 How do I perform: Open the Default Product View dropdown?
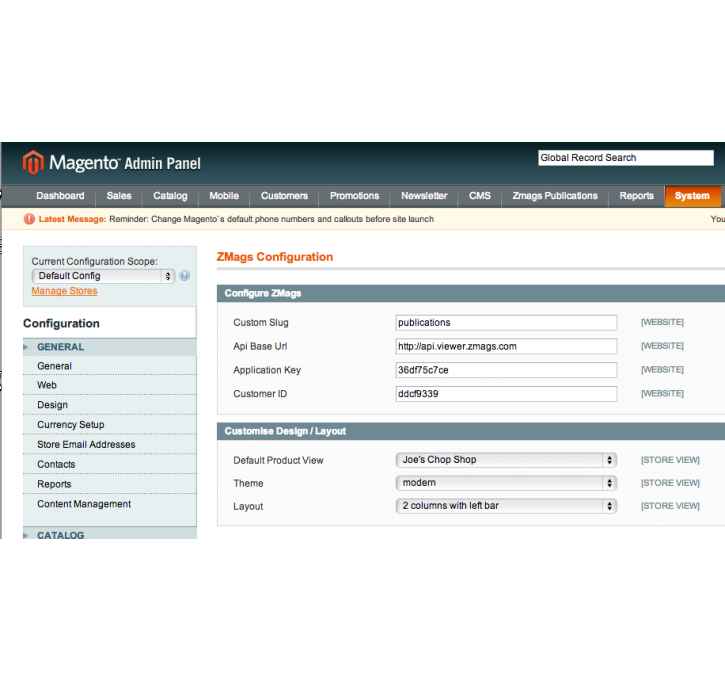(506, 460)
